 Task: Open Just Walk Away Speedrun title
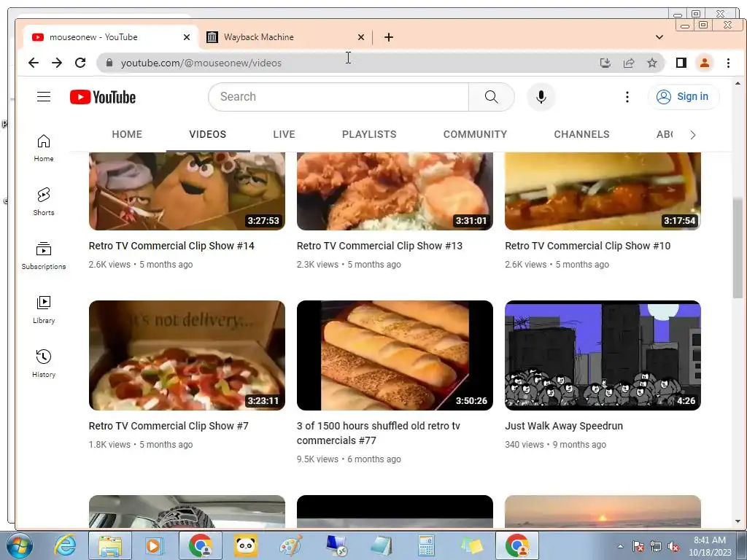[564, 426]
